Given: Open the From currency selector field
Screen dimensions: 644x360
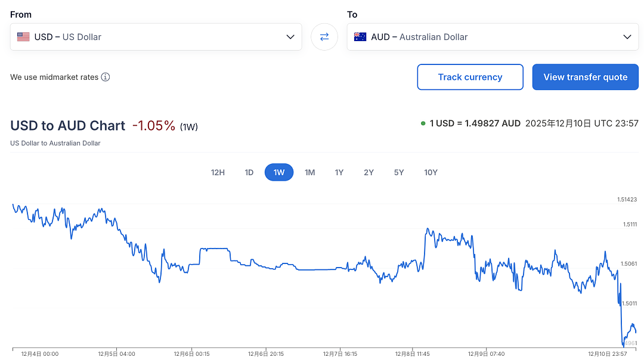Looking at the screenshot, I should point(156,37).
